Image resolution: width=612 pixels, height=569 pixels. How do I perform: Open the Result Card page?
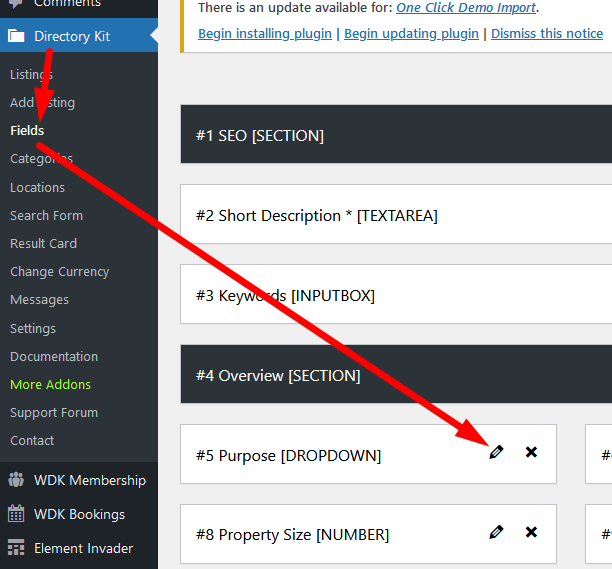[44, 244]
